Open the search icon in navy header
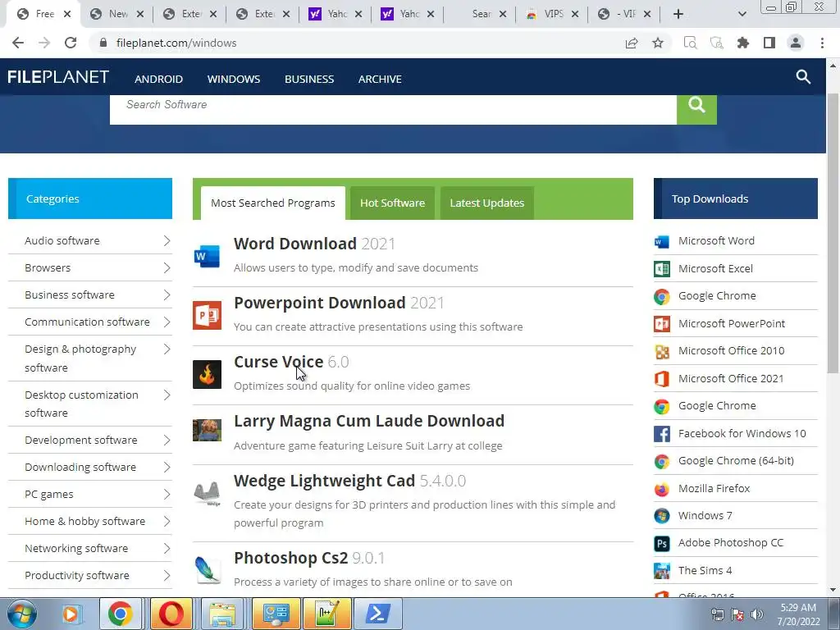The width and height of the screenshot is (840, 630). pos(803,77)
